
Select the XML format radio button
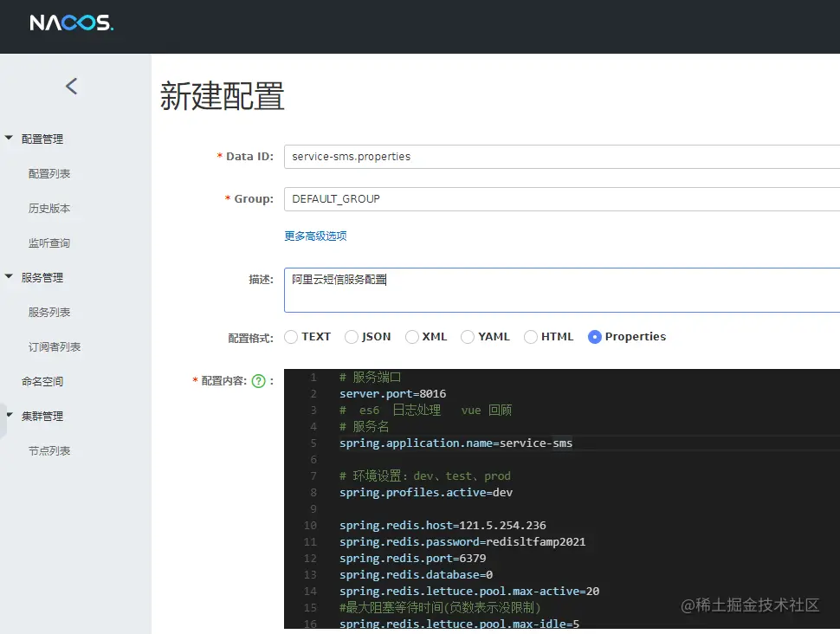(x=412, y=337)
